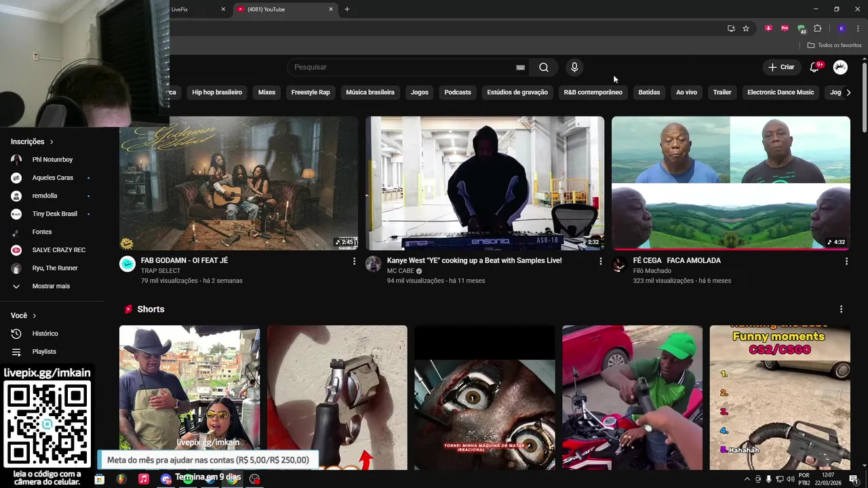Open a new browser tab
868x488 pixels.
coord(347,9)
